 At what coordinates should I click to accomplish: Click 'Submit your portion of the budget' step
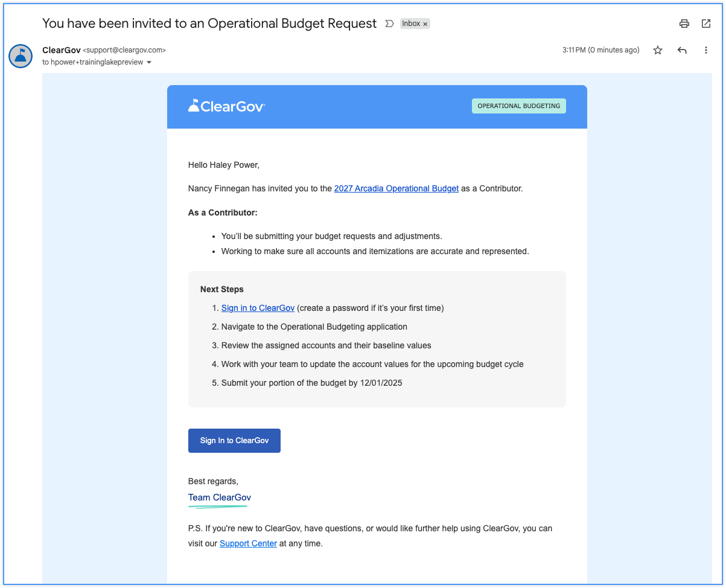[311, 383]
